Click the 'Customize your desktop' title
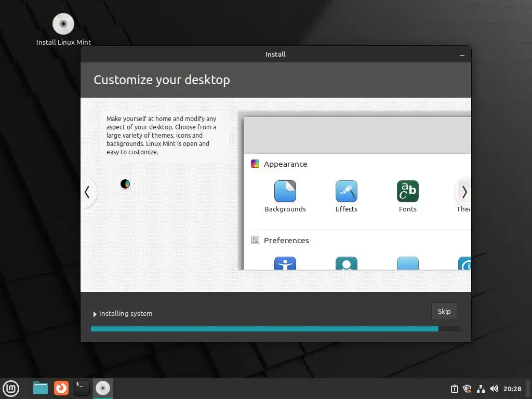 coord(162,80)
